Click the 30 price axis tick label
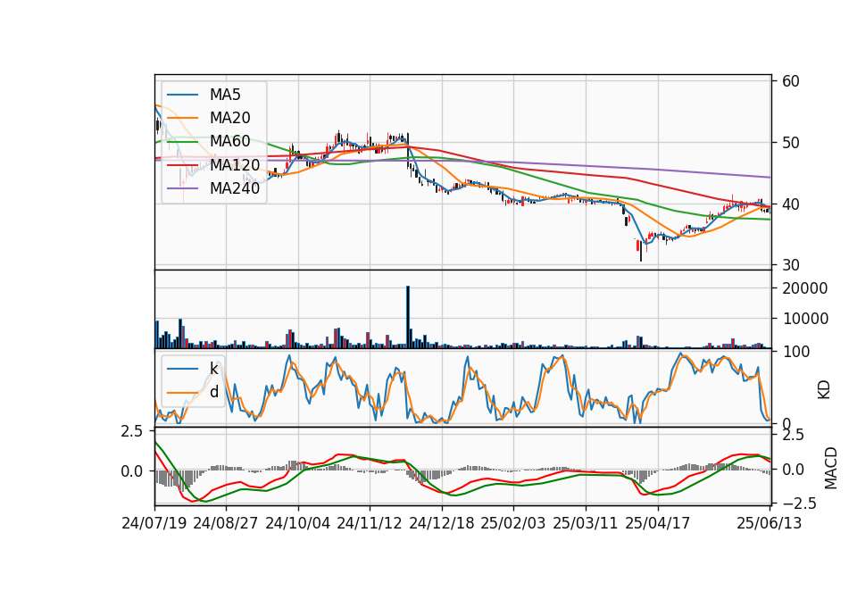 pos(791,265)
